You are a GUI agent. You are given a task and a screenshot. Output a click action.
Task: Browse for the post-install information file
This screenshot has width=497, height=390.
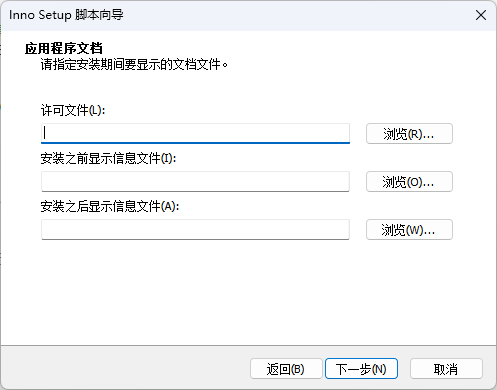[x=409, y=230]
